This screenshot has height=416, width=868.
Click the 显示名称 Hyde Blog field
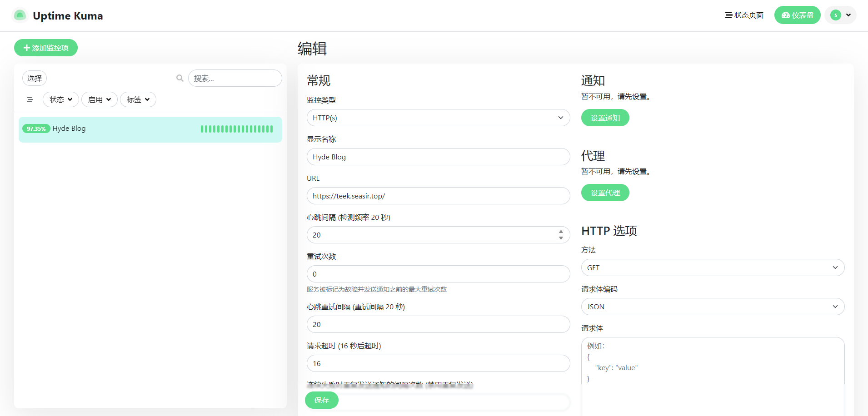point(439,157)
